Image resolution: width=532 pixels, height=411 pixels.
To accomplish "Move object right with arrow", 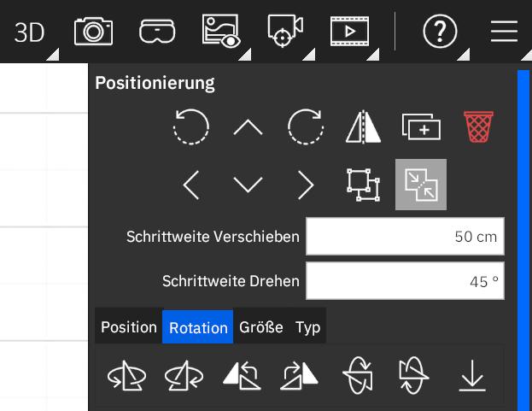I will 306,185.
